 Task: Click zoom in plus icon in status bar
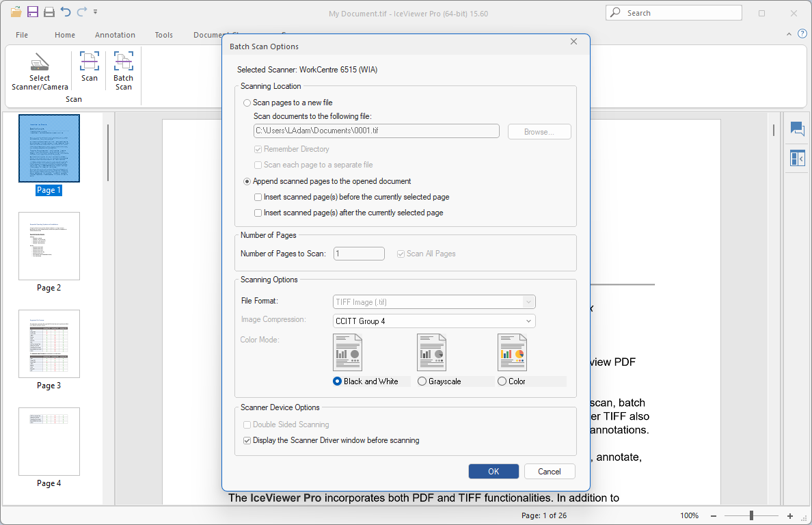pyautogui.click(x=789, y=515)
